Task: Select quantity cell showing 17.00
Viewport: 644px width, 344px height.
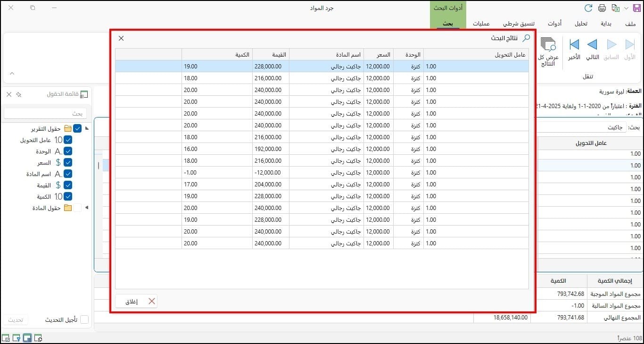Action: click(x=217, y=185)
